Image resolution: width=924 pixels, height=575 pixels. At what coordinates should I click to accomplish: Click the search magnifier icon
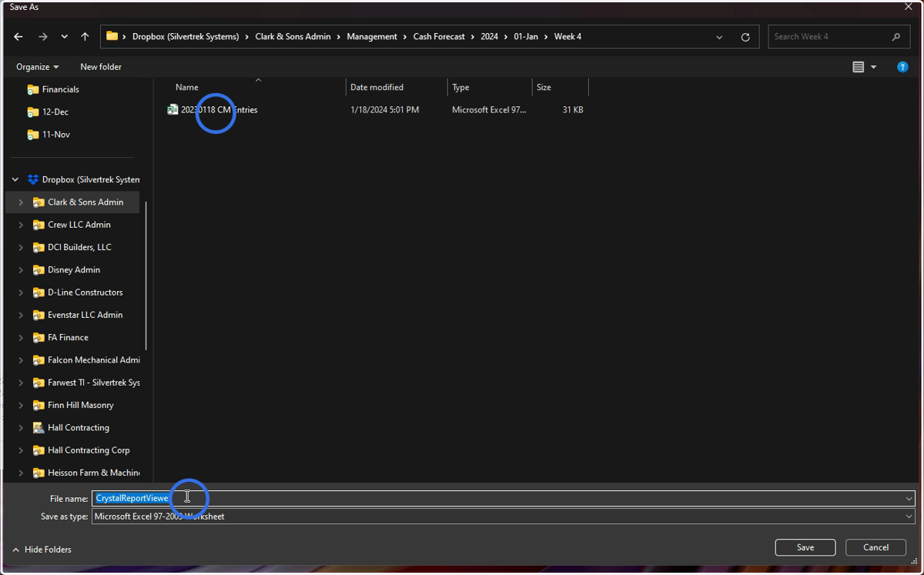[x=896, y=37]
